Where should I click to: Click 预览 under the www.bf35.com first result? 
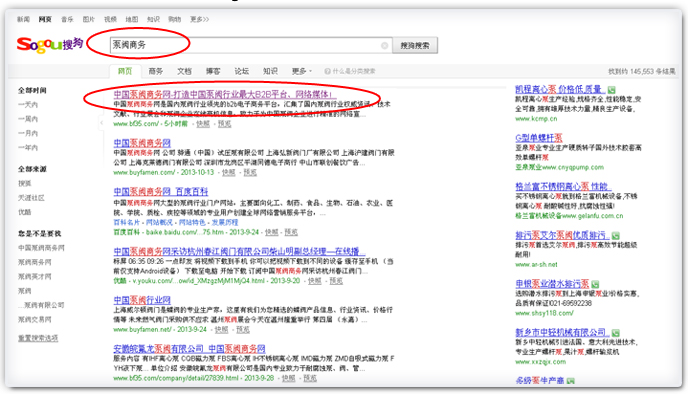pos(224,124)
